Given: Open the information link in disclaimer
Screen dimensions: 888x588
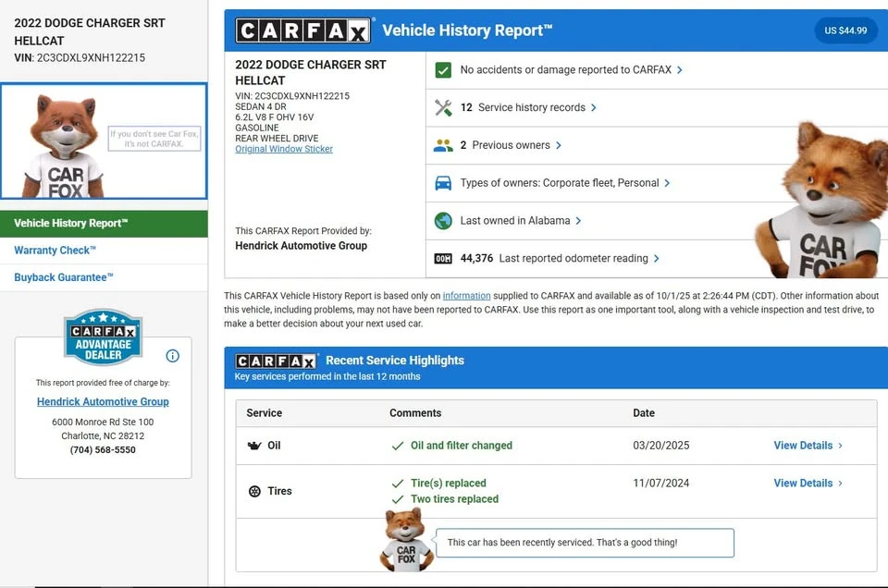Looking at the screenshot, I should (466, 296).
